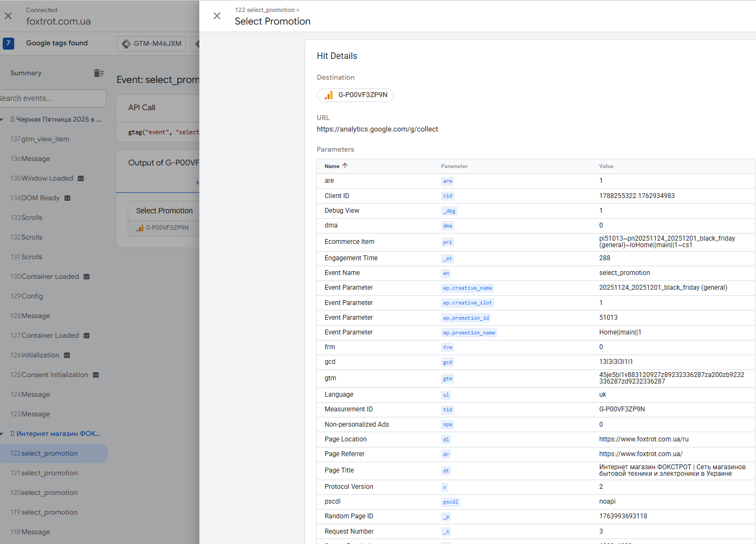The width and height of the screenshot is (756, 544).
Task: Click the code badge beside Window Loaded
Action: [81, 178]
